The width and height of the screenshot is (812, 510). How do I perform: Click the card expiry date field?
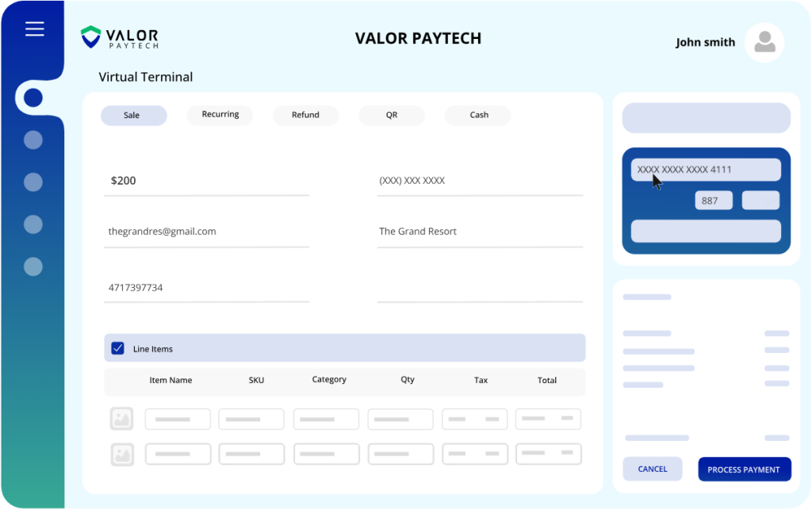[x=760, y=201]
